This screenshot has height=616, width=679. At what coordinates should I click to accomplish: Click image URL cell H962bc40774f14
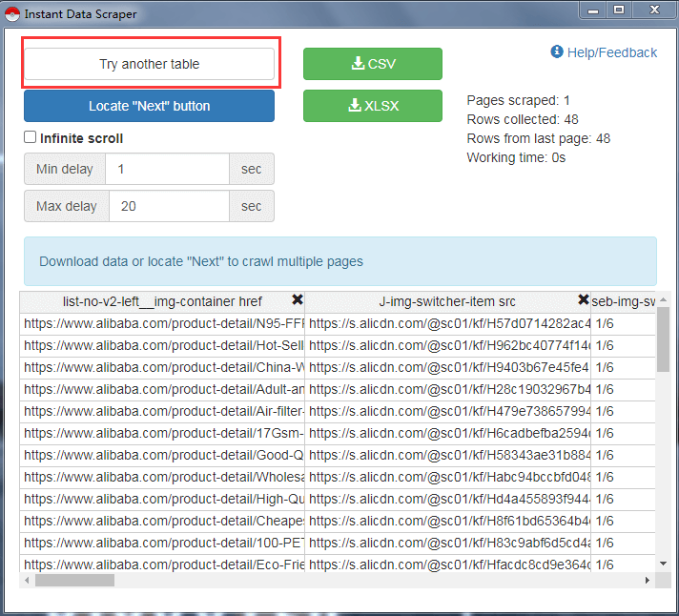448,346
